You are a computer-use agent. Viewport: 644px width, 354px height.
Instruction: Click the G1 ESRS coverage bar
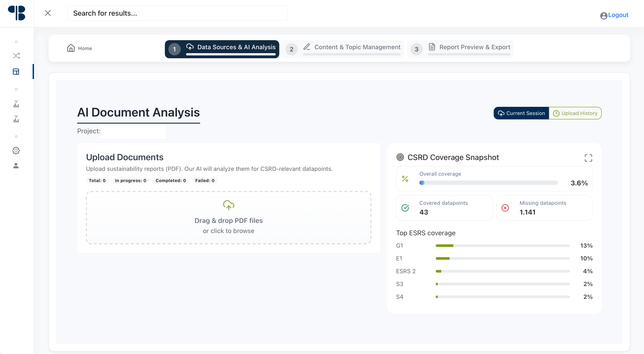[x=503, y=246]
